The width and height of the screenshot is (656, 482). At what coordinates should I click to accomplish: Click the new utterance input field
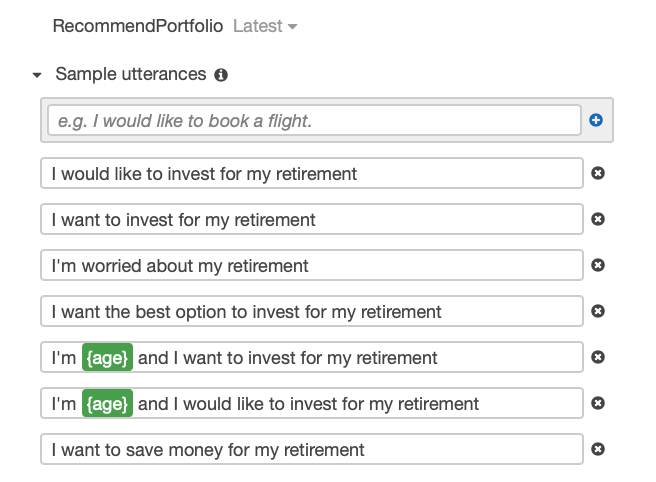click(x=312, y=121)
